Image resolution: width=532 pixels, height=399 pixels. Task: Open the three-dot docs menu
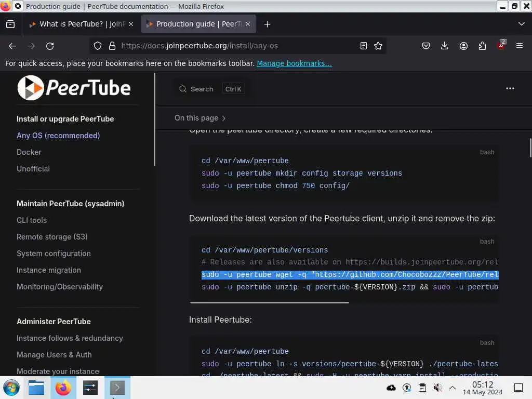click(510, 88)
